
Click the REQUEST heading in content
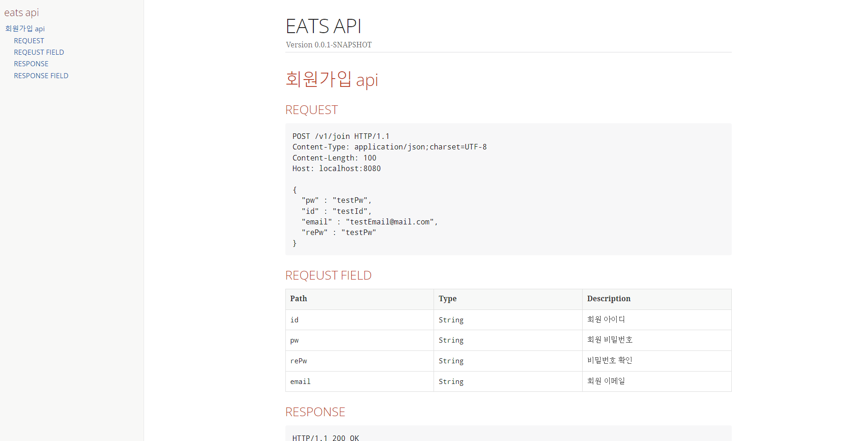pos(312,110)
